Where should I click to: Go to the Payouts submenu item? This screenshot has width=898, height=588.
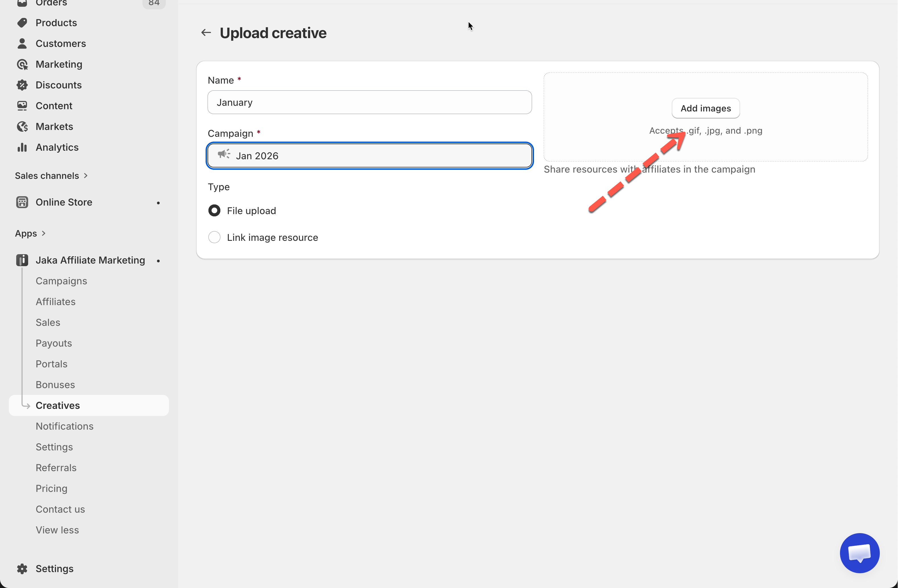tap(53, 343)
